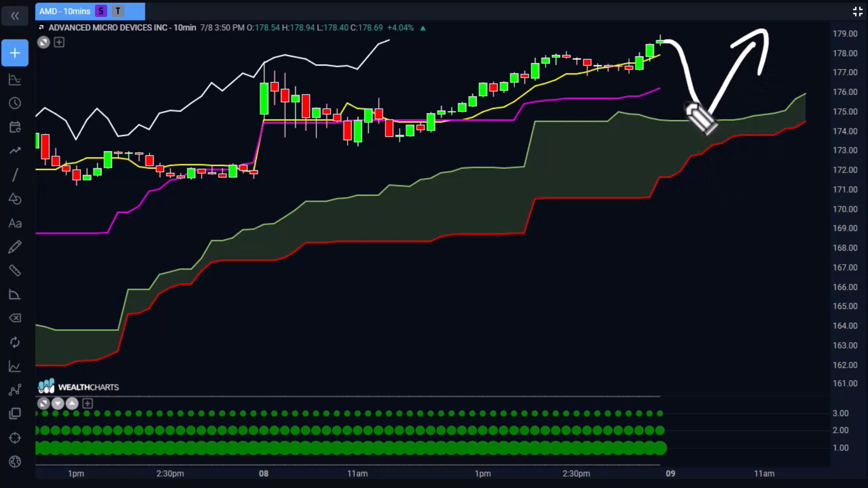Activate the crosshair target icon
868x488 pixels.
click(x=15, y=438)
